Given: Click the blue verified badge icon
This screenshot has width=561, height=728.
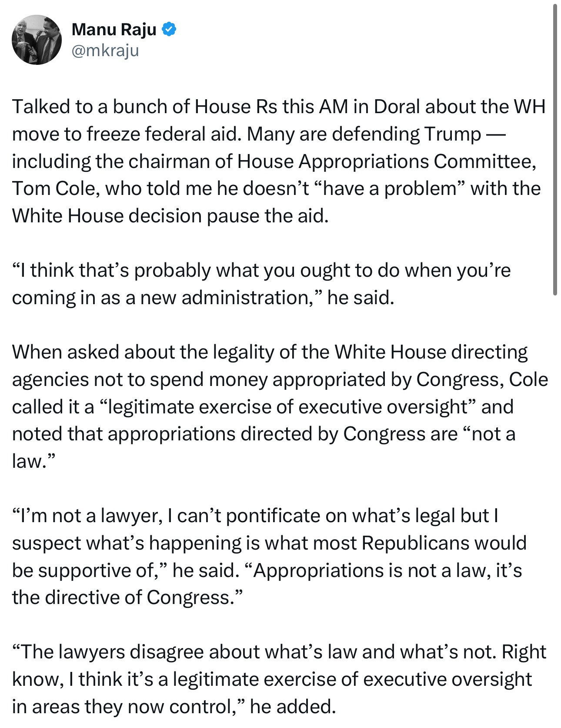Looking at the screenshot, I should pos(169,30).
